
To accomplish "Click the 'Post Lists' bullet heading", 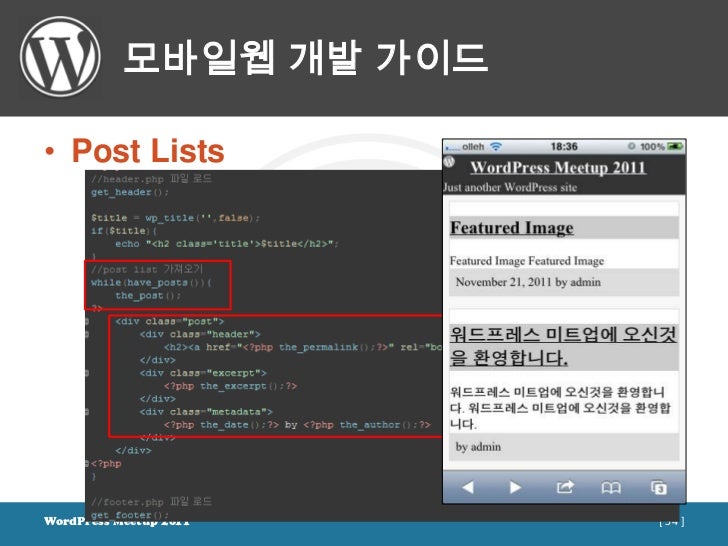I will (148, 150).
